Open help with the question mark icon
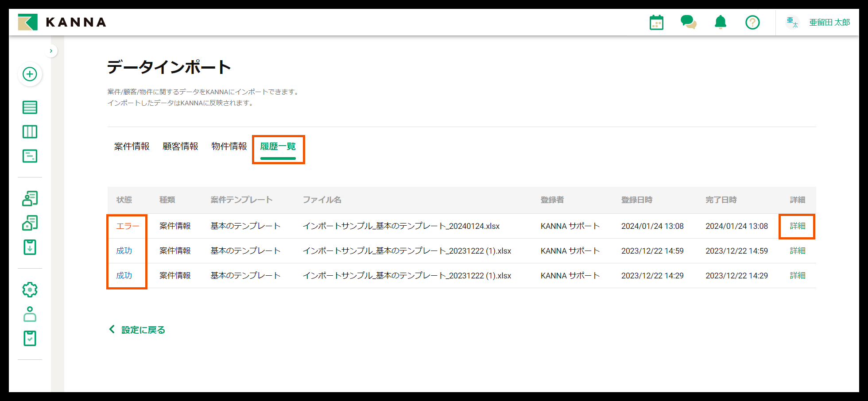Viewport: 868px width, 401px height. coord(752,22)
